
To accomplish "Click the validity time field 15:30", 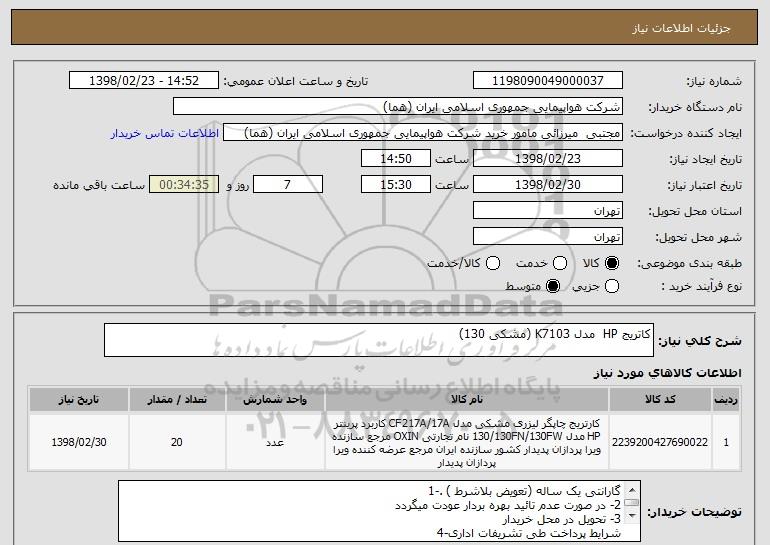I will (396, 185).
